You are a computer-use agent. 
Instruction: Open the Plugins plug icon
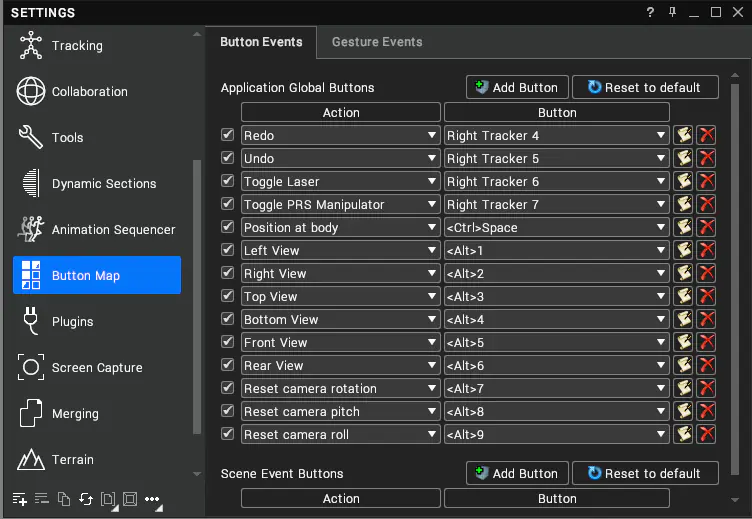(x=31, y=321)
